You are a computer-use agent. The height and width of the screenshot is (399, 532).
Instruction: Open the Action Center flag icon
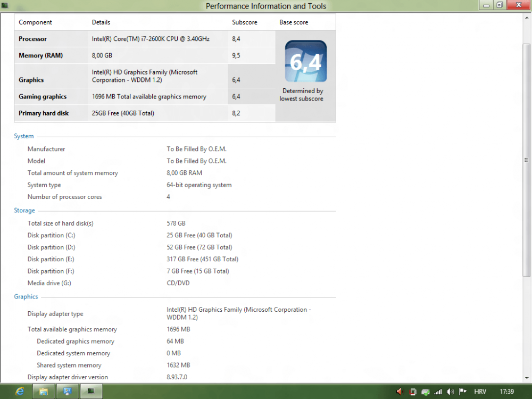(463, 392)
